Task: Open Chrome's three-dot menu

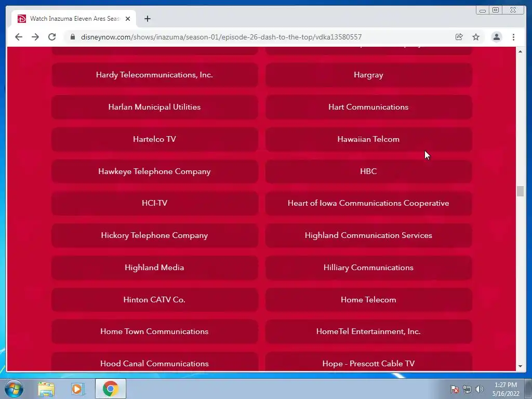Action: (x=513, y=37)
